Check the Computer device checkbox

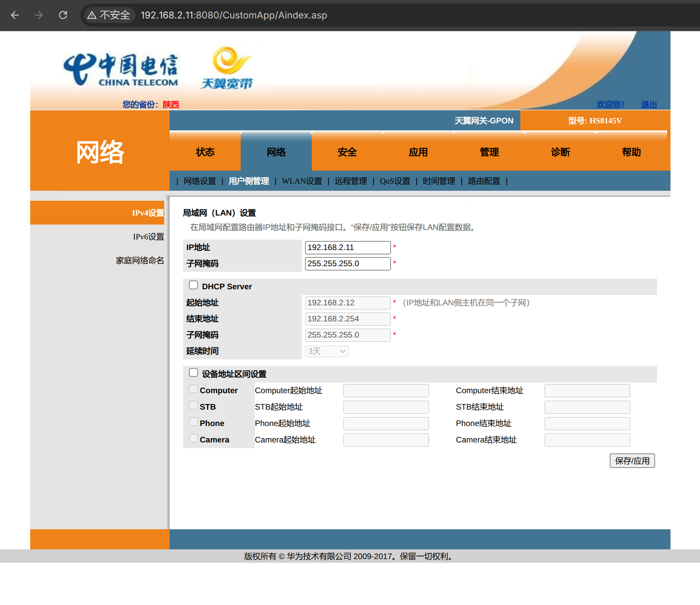(193, 389)
